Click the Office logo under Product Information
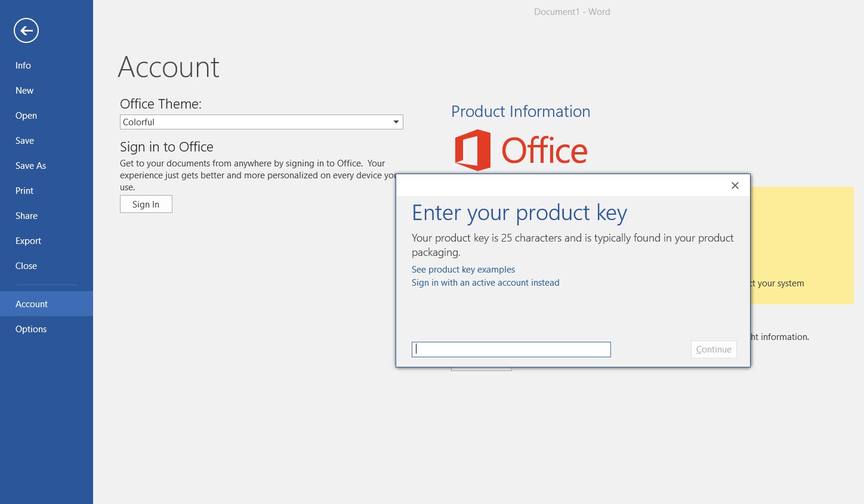This screenshot has width=864, height=504. click(520, 150)
